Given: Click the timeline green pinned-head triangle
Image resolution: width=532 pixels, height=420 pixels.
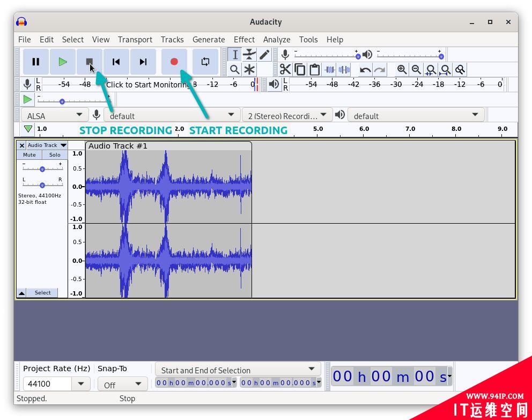Looking at the screenshot, I should (x=28, y=129).
